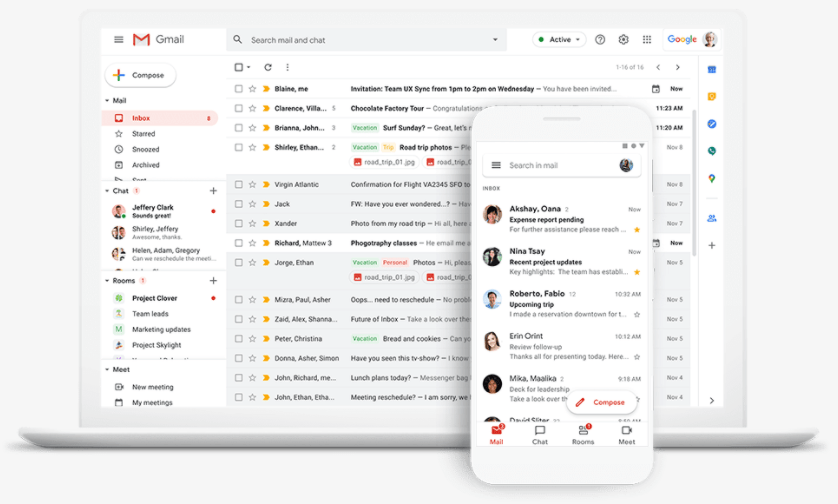Open the Active status dropdown

pyautogui.click(x=559, y=40)
